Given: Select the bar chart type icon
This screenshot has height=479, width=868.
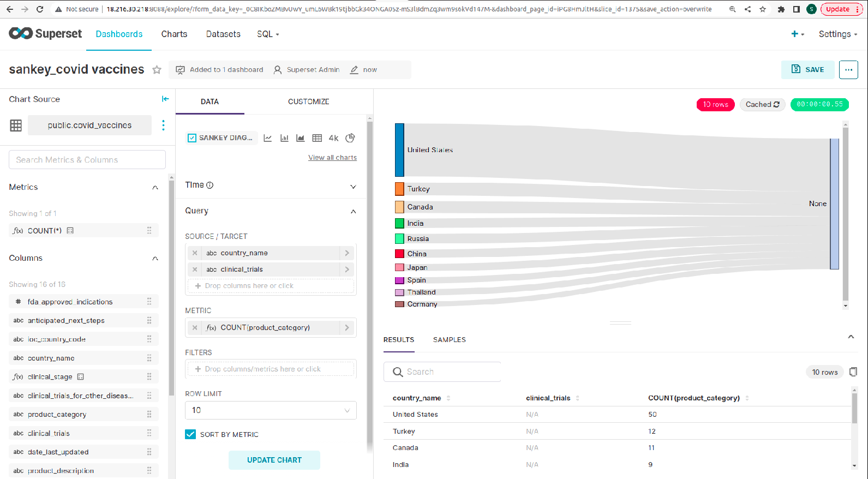Looking at the screenshot, I should point(284,138).
